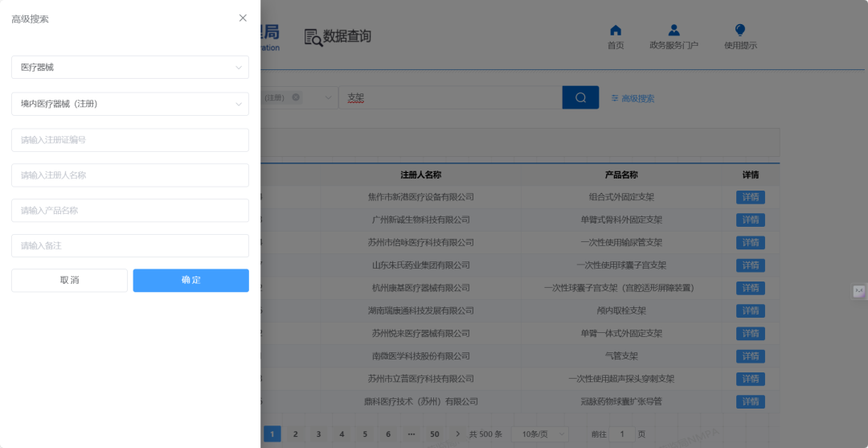Focus the 请输入注册证编号 input field

[130, 140]
